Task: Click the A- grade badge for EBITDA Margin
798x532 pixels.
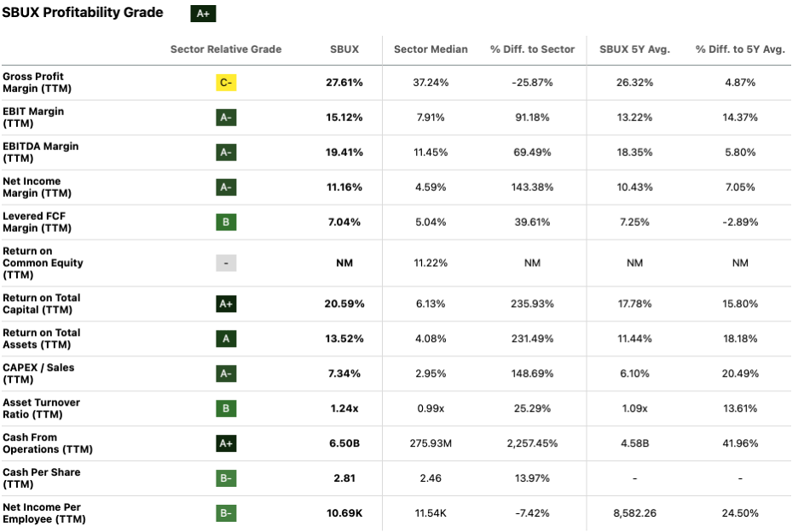Action: coord(226,153)
